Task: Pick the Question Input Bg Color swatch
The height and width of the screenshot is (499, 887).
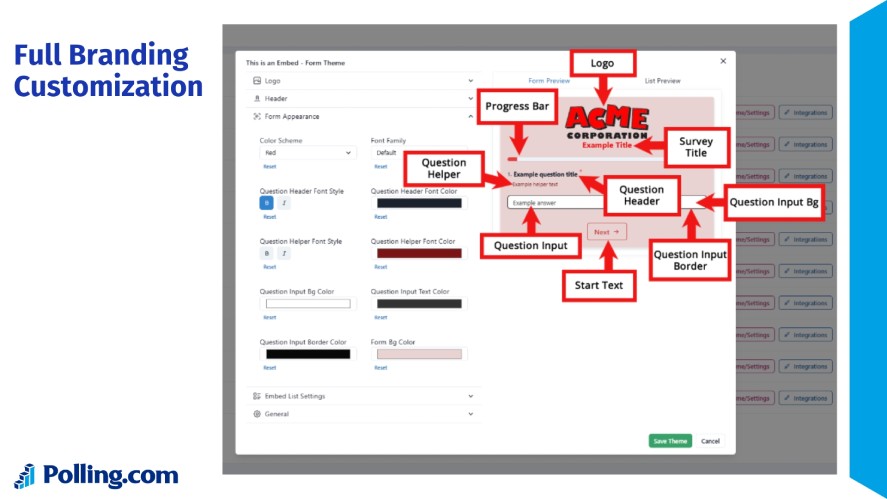Action: tap(308, 304)
